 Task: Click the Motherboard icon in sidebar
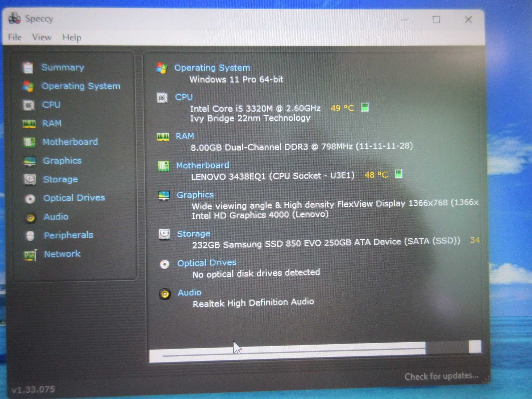click(x=29, y=142)
